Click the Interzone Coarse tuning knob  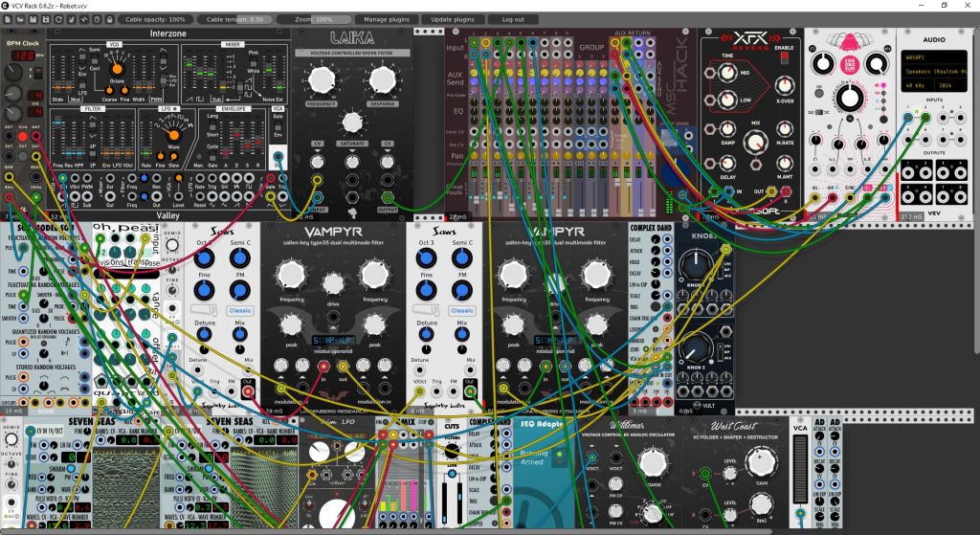(109, 90)
